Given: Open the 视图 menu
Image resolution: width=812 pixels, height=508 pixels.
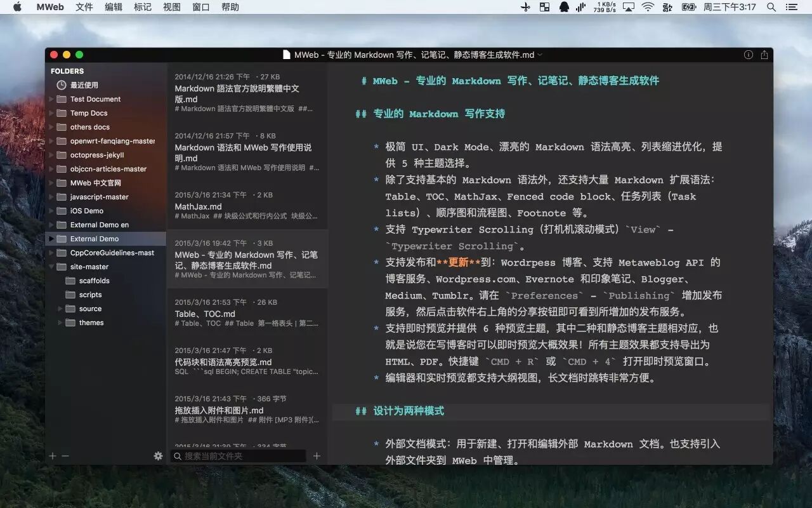Looking at the screenshot, I should [x=172, y=7].
